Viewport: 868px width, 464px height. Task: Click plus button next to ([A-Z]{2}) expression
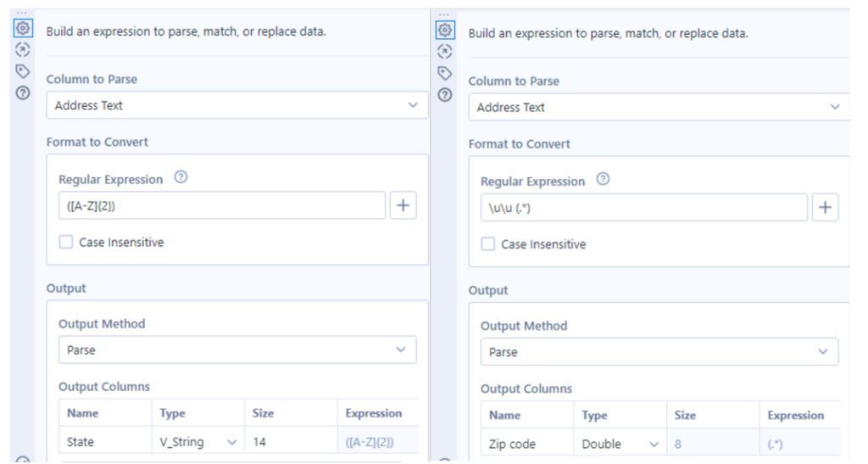click(403, 206)
